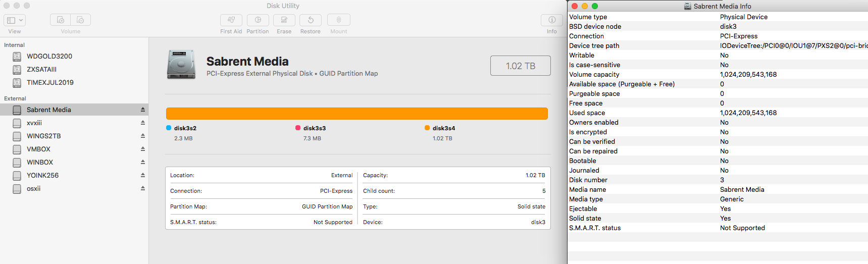Click the Internal sidebar section header
The height and width of the screenshot is (264, 868).
coord(14,45)
